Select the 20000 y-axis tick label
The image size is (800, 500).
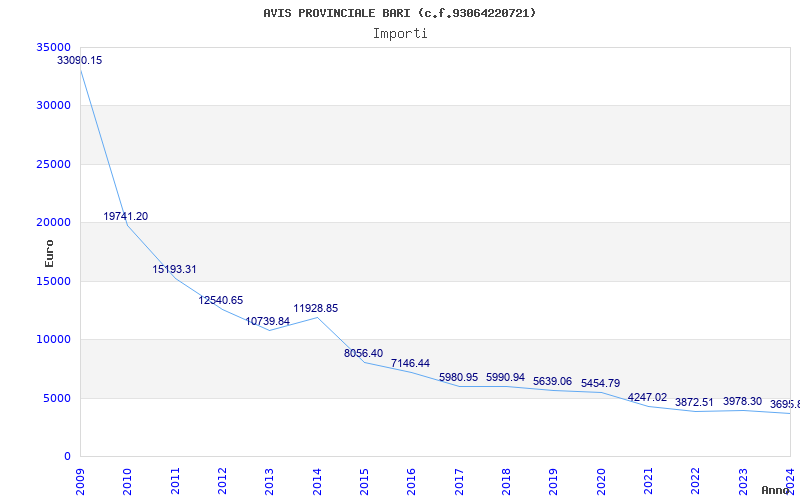[54, 223]
